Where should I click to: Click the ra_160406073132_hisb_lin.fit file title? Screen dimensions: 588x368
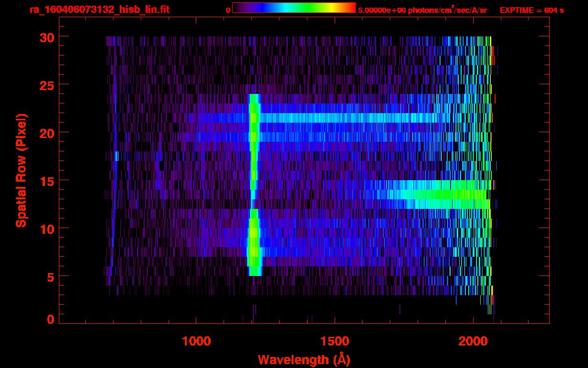(x=99, y=10)
